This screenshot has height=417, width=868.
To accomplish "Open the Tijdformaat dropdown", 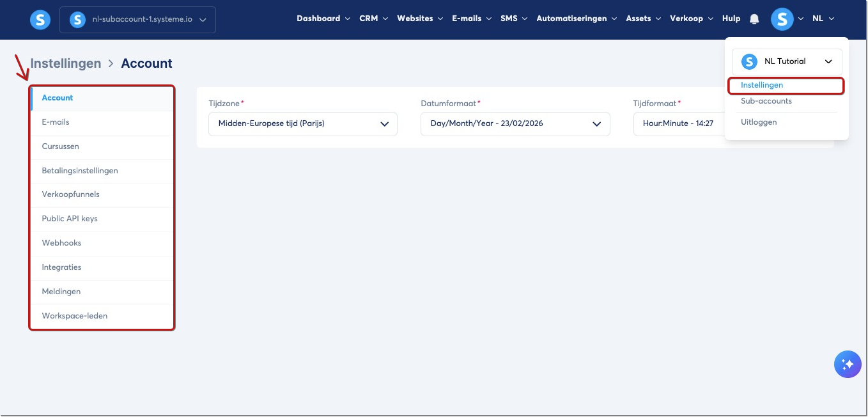I will click(x=679, y=123).
